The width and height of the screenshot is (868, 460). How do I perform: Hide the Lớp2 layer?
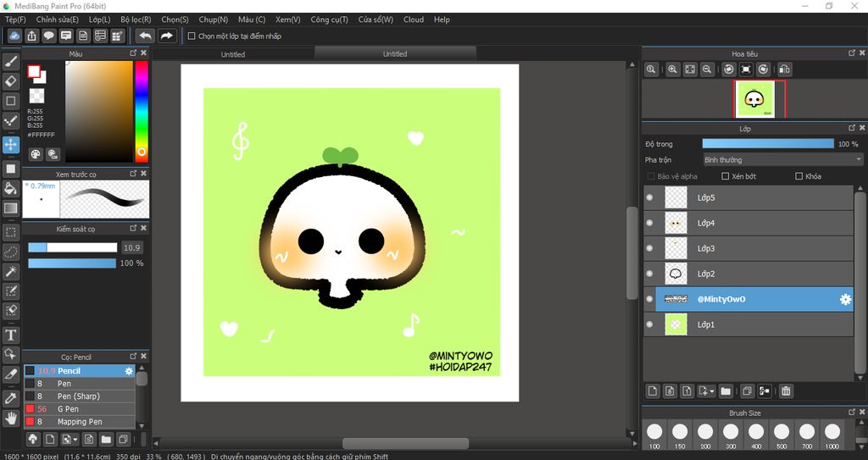650,274
